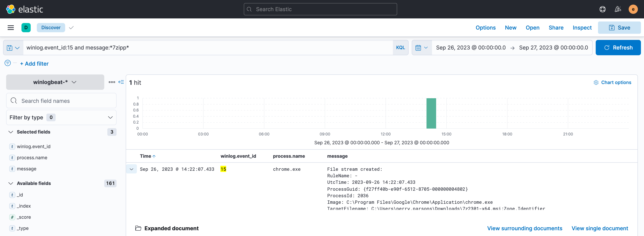Open index pattern options ellipsis
Viewport: 644px width, 236px height.
[x=112, y=82]
